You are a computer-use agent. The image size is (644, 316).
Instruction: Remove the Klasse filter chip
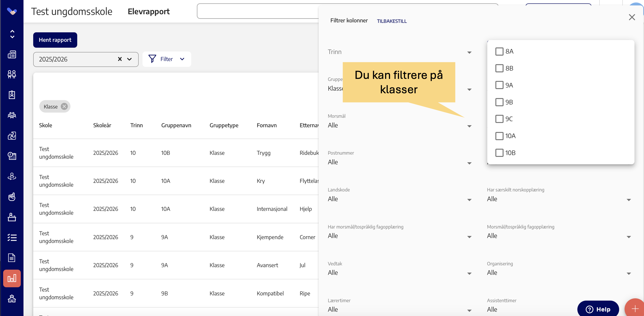(x=64, y=107)
